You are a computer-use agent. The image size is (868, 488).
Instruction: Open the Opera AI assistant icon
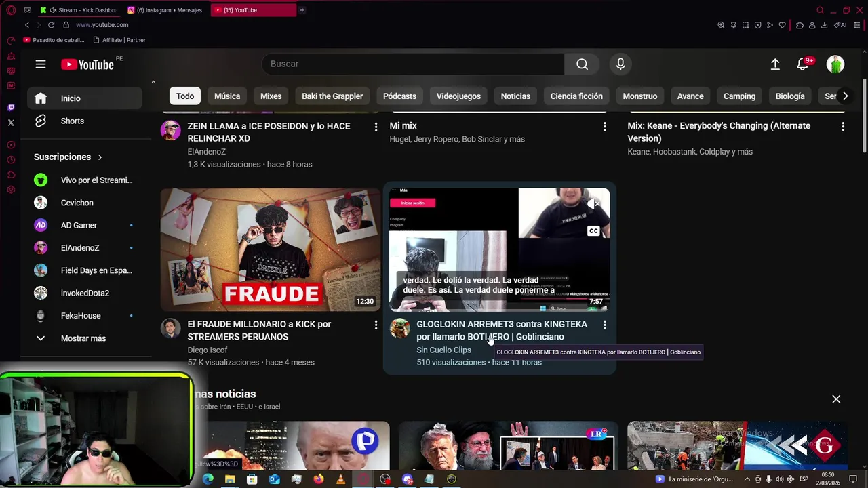tap(840, 25)
